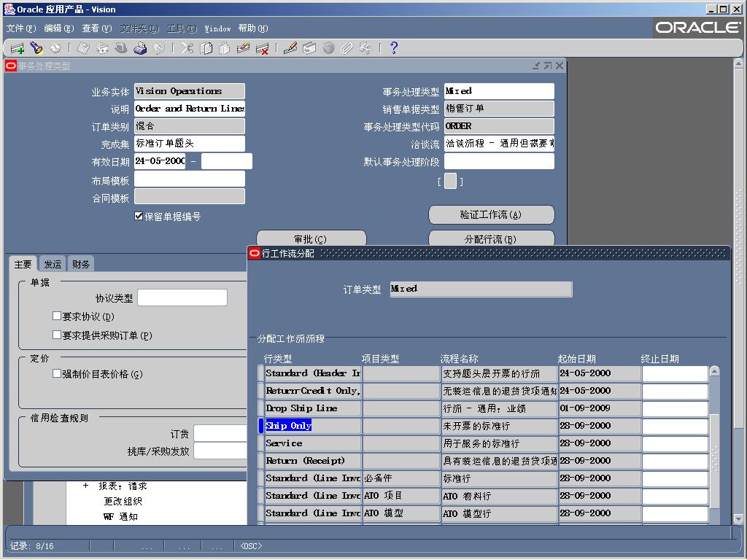Switch to the 财务 tab

[81, 264]
